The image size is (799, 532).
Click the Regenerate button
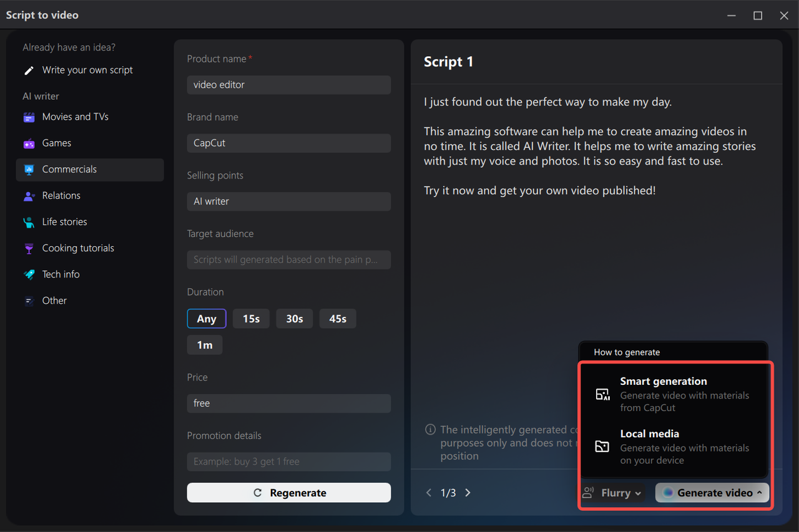[288, 492]
